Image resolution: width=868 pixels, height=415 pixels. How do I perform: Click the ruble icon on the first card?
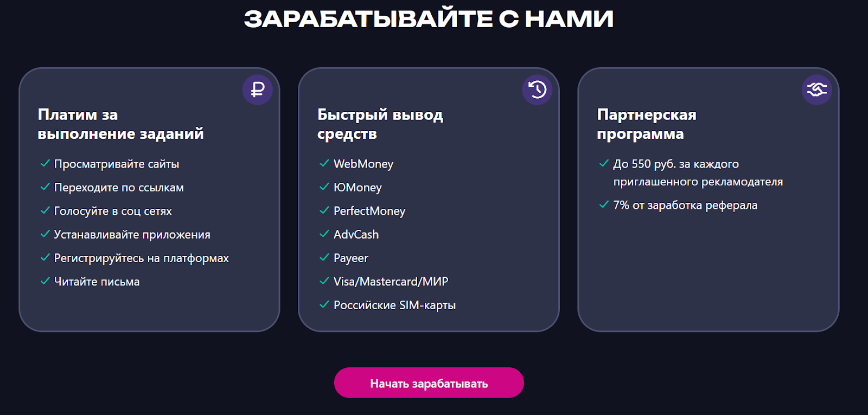tap(258, 90)
